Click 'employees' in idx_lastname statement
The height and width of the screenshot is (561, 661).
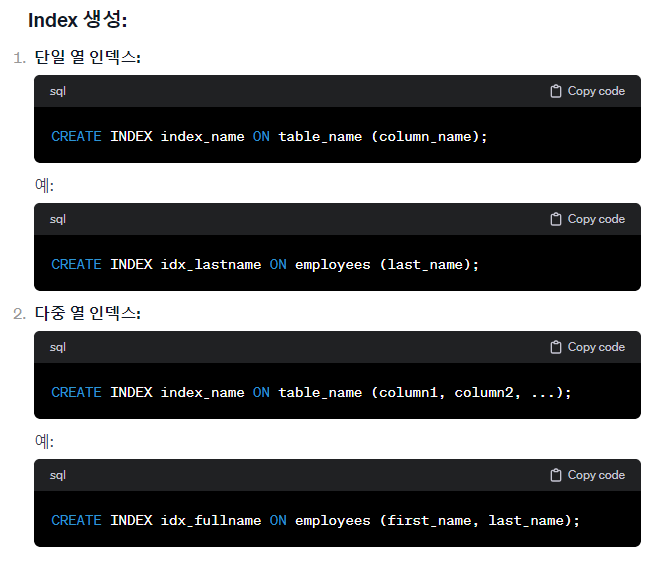pos(333,265)
